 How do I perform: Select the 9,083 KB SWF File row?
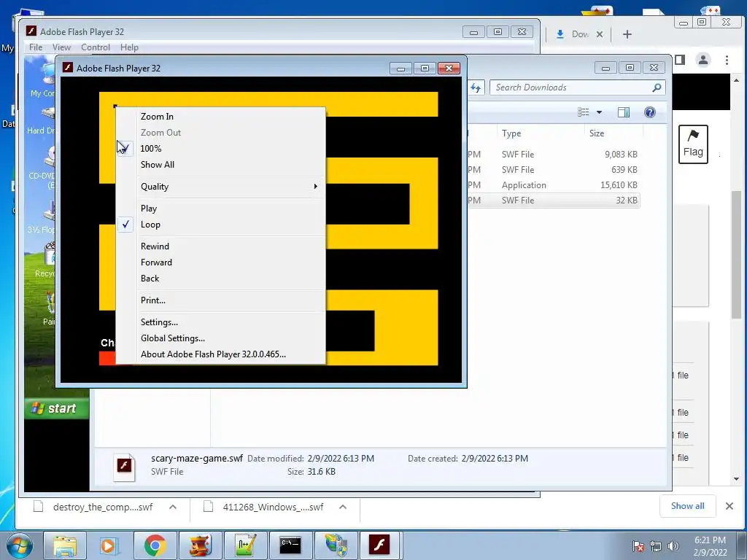(553, 155)
